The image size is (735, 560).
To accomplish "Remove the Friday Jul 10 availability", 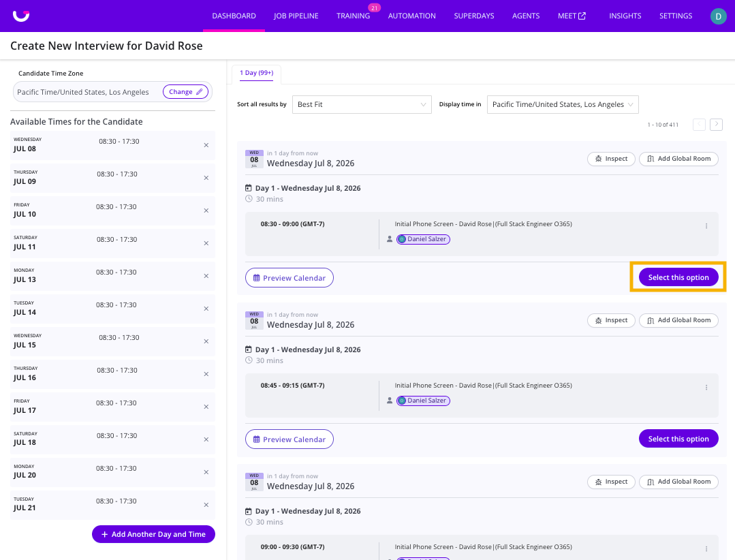I will (206, 211).
